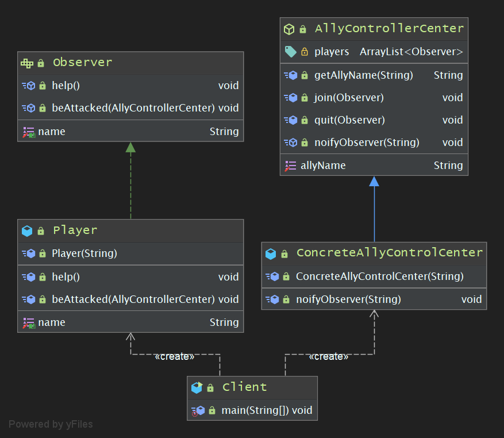Click the AllyControllerCenter abstract class icon
Screen dimensions: 504x438
289,29
